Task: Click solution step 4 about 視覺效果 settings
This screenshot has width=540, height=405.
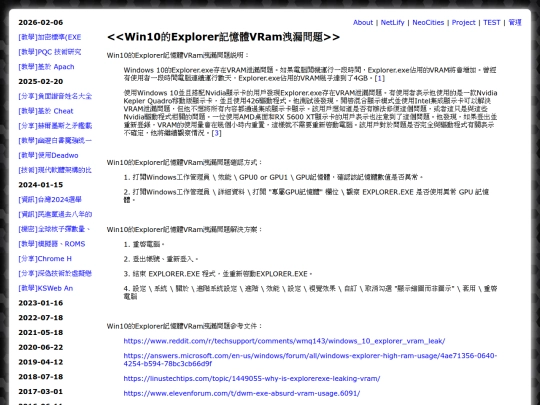Action: 310,292
